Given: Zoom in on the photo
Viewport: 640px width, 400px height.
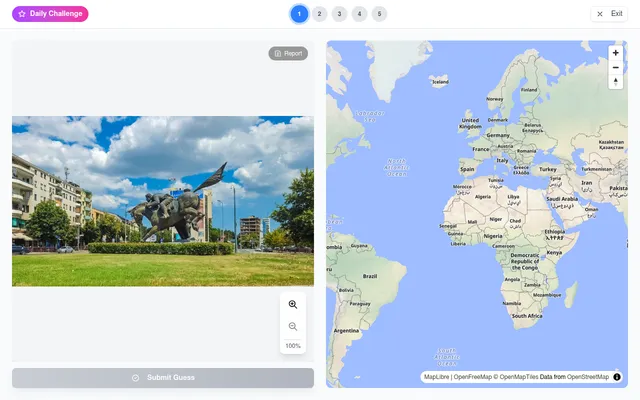Looking at the screenshot, I should pos(293,304).
